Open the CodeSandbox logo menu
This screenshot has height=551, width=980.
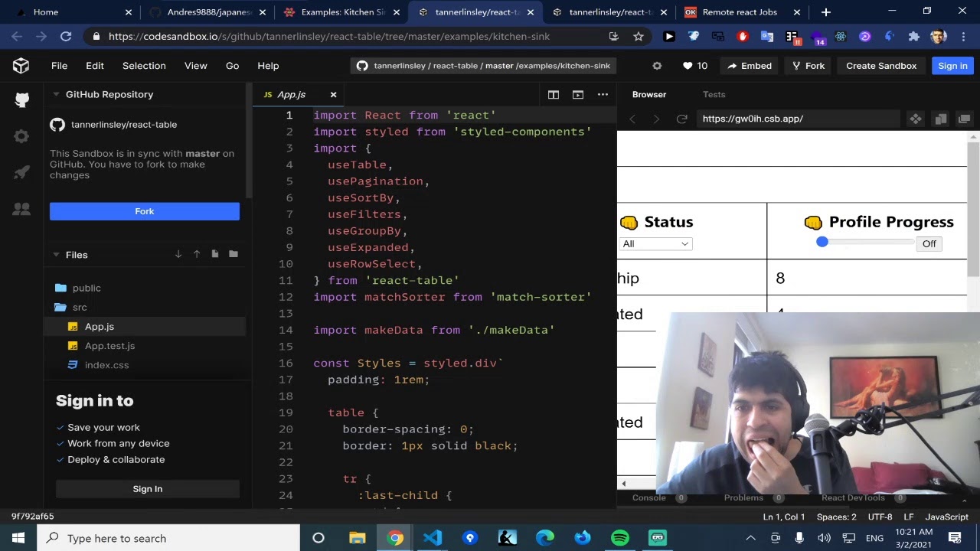pos(21,66)
